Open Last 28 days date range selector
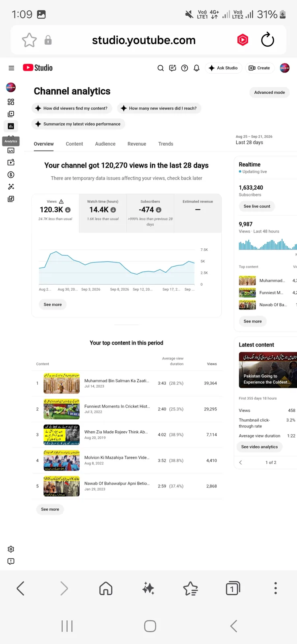Viewport: 297px width, 644px height. click(254, 140)
